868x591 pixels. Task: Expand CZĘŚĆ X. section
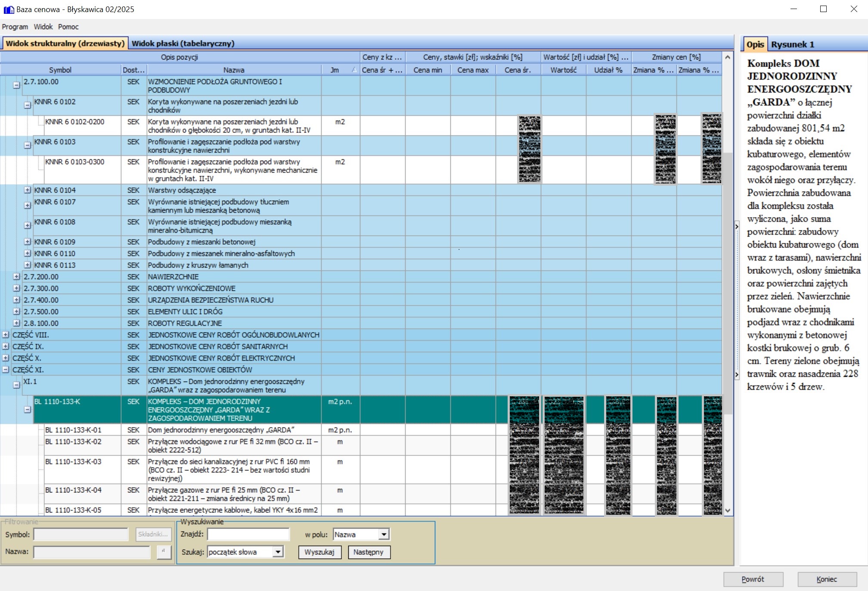[6, 358]
